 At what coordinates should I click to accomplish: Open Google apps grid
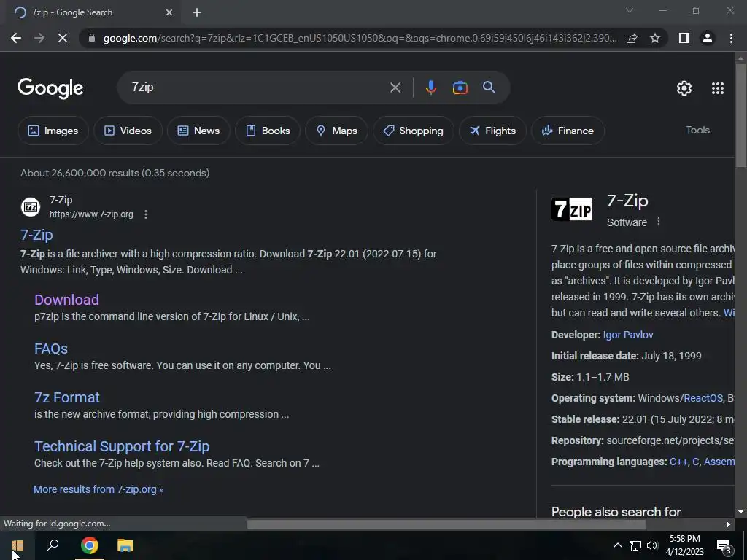pyautogui.click(x=718, y=88)
